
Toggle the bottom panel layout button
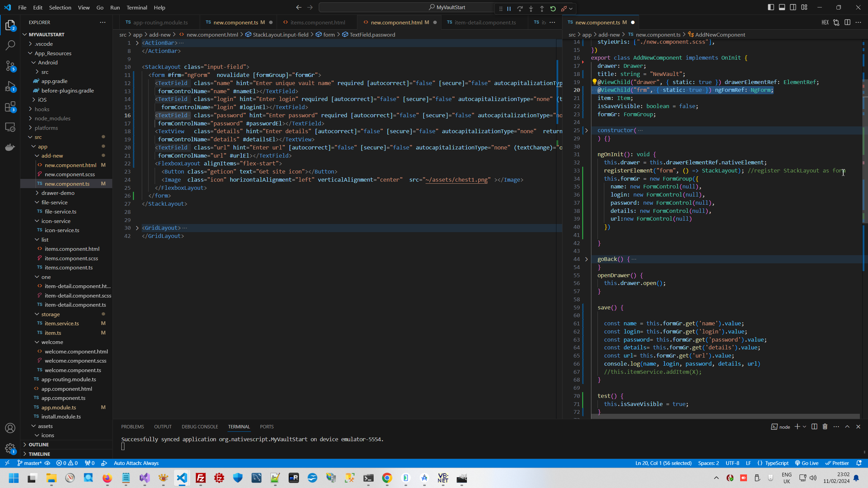pos(782,7)
